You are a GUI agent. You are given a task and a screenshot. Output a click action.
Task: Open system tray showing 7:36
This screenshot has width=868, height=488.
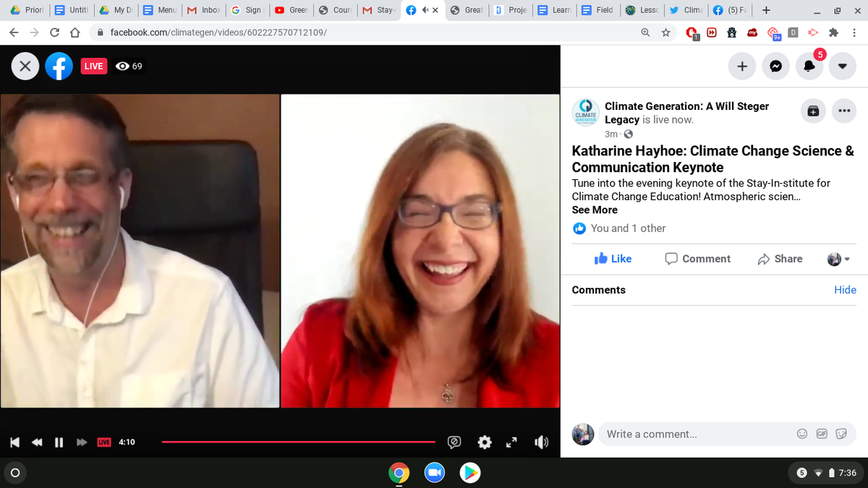[x=827, y=473]
